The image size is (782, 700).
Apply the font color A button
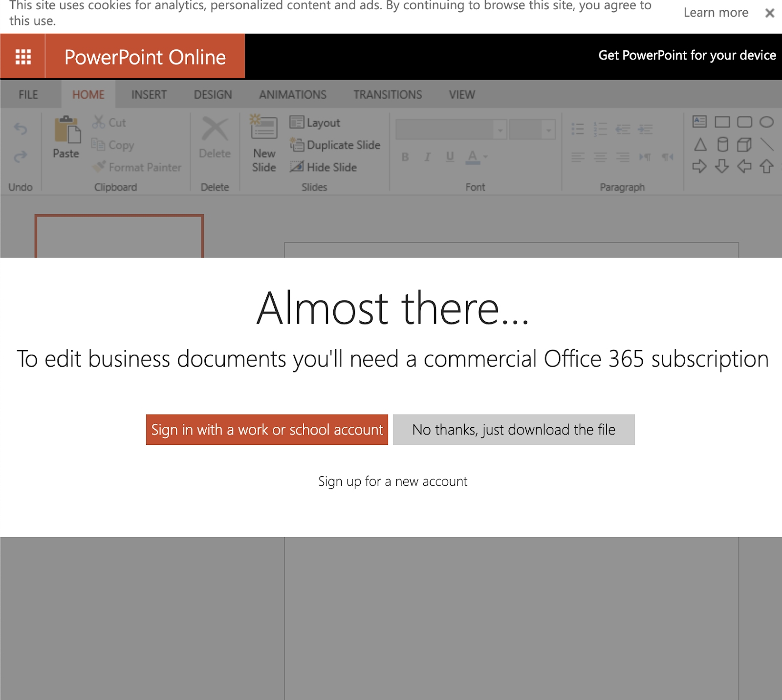click(x=472, y=157)
